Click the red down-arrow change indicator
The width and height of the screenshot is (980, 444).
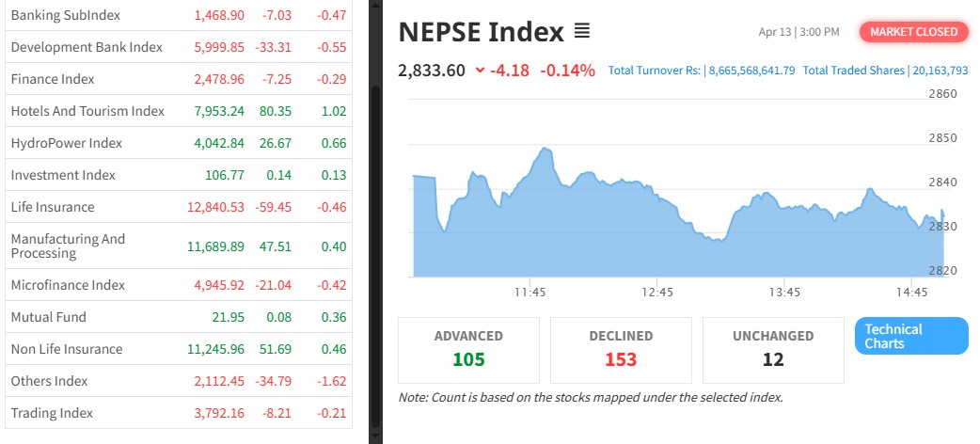pos(481,70)
